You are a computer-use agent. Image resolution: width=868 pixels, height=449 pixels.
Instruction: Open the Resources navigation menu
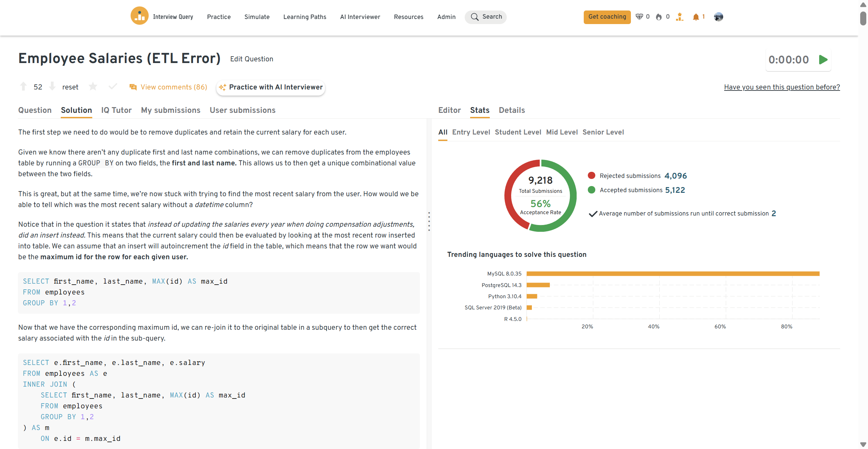(x=408, y=17)
